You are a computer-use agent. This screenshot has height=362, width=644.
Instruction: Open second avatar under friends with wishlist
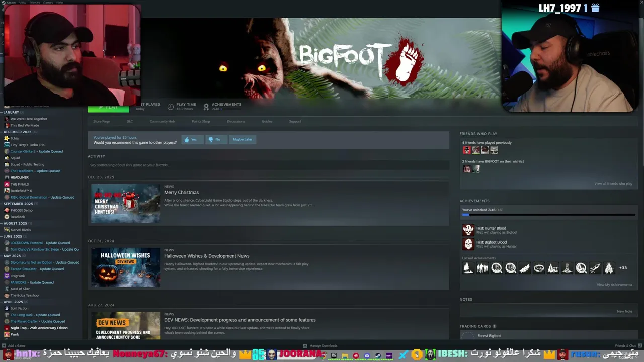point(476,169)
